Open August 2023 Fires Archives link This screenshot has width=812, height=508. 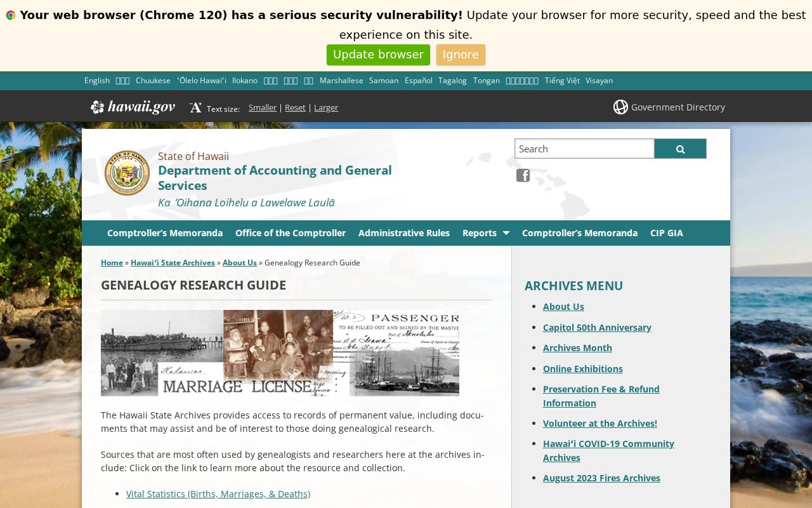(601, 478)
